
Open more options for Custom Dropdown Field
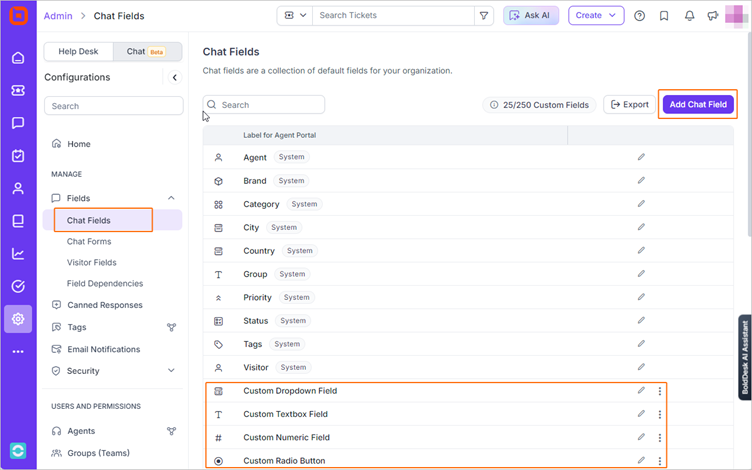pos(660,391)
